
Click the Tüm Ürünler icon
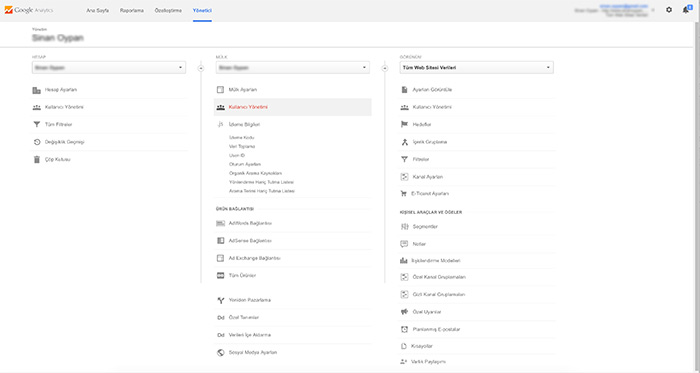click(x=220, y=275)
